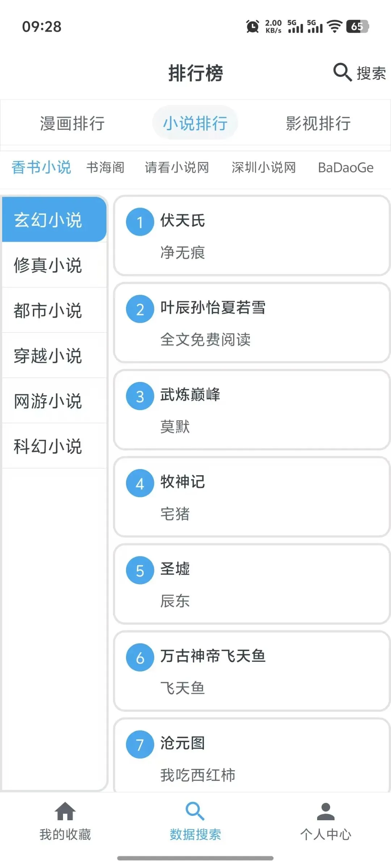Tap the rank 5 number badge
391x868 pixels.
pyautogui.click(x=140, y=571)
